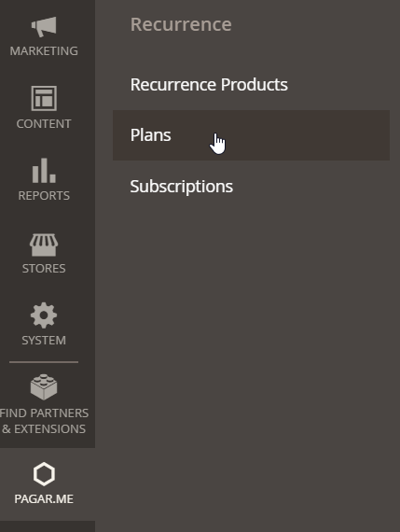Image resolution: width=400 pixels, height=532 pixels.
Task: Click the SYSTEM text label
Action: 44,341
